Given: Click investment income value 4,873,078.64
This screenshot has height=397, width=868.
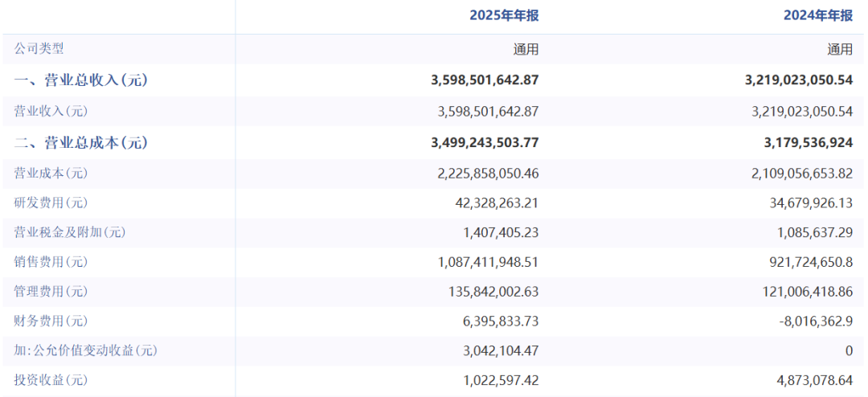Looking at the screenshot, I should [816, 381].
